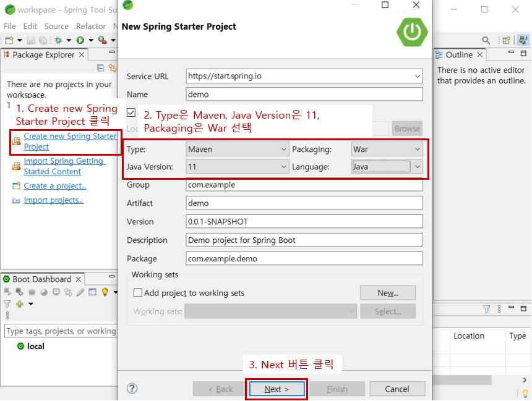The width and height of the screenshot is (532, 401).
Task: Open the Refactor menu
Action: pyautogui.click(x=90, y=26)
